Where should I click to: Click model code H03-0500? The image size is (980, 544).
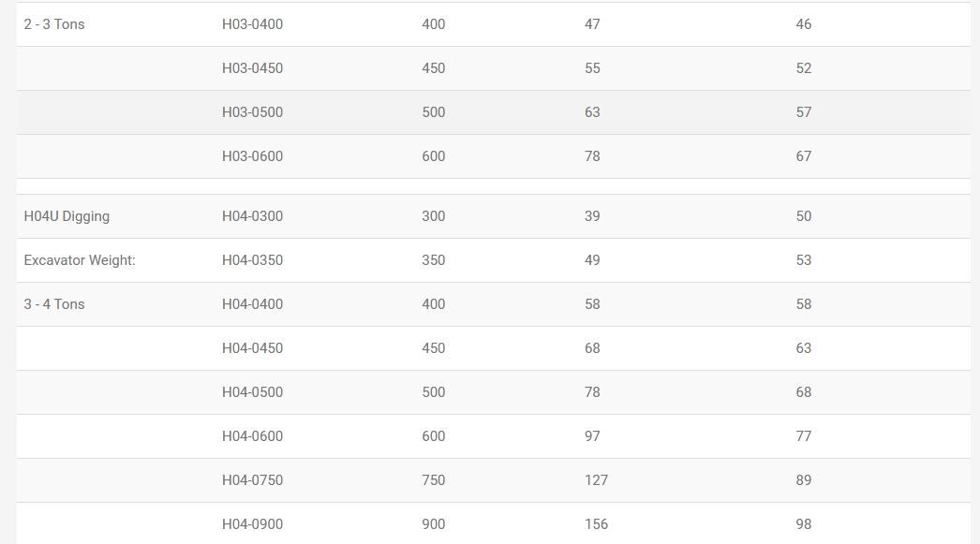click(x=252, y=112)
